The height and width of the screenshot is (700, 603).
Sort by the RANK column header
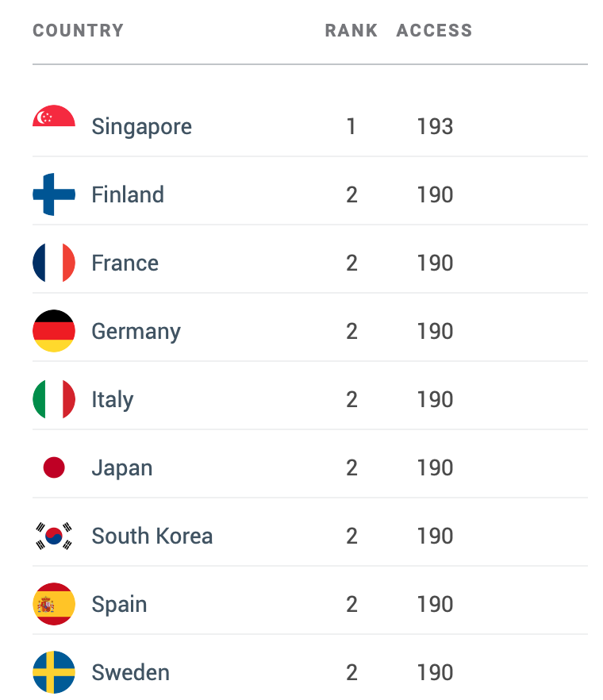click(x=351, y=30)
